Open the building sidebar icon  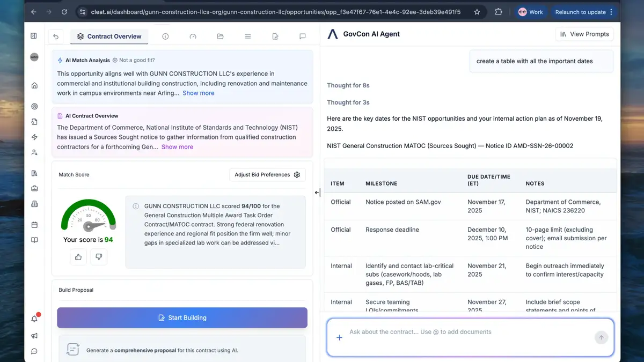34,204
